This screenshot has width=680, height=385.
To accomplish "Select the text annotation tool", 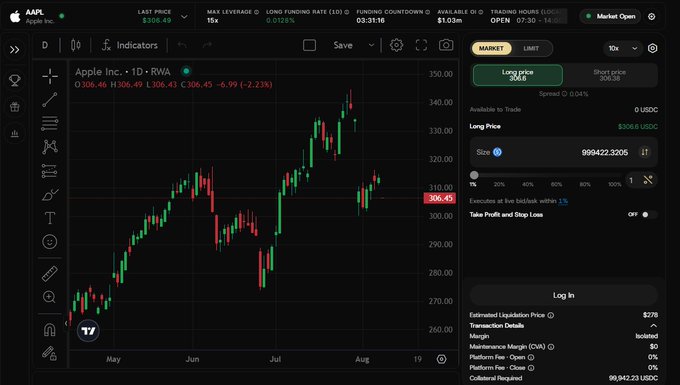I will pyautogui.click(x=50, y=218).
